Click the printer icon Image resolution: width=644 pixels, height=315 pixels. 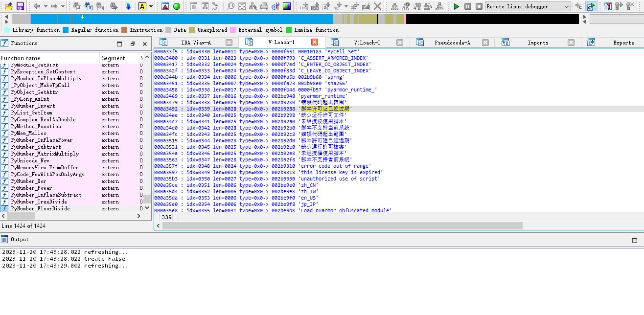pos(264,6)
